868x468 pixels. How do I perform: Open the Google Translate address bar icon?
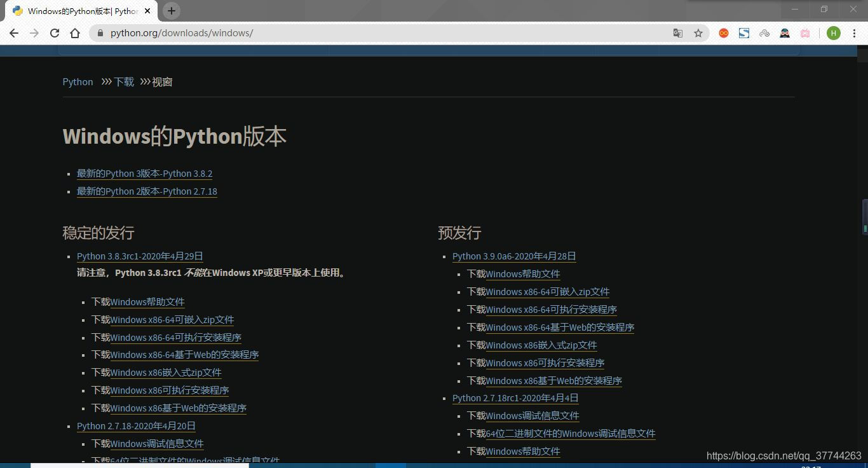677,32
